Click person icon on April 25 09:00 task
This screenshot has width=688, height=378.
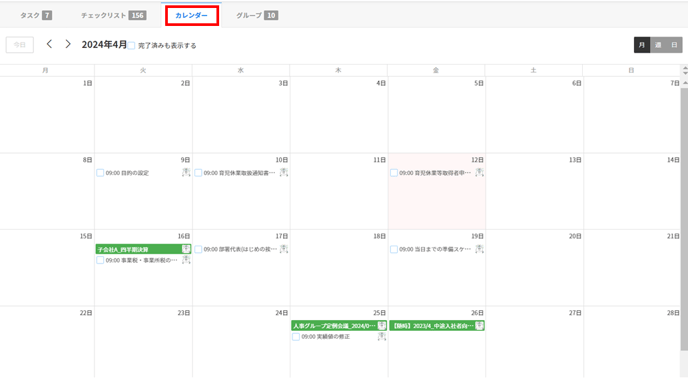pyautogui.click(x=382, y=336)
